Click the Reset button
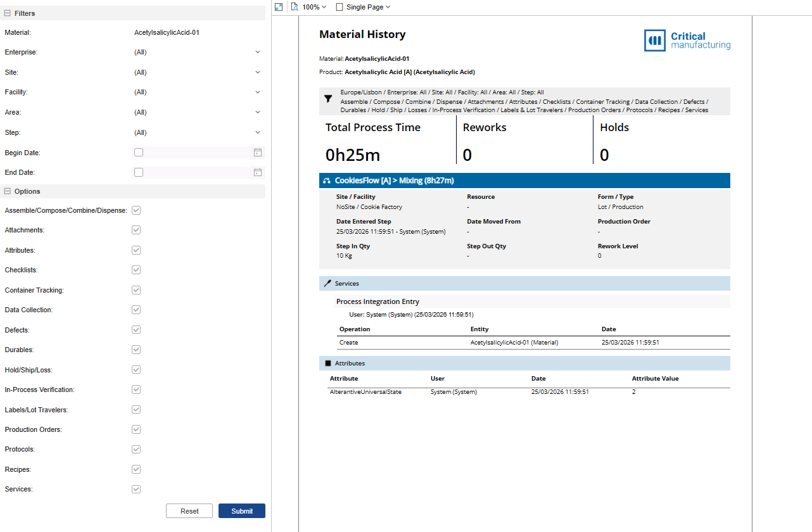The height and width of the screenshot is (532, 812). pyautogui.click(x=189, y=511)
